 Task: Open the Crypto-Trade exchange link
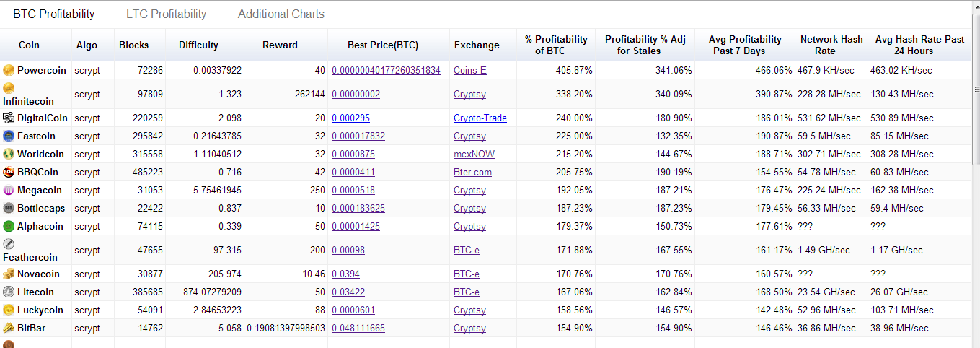tap(480, 118)
